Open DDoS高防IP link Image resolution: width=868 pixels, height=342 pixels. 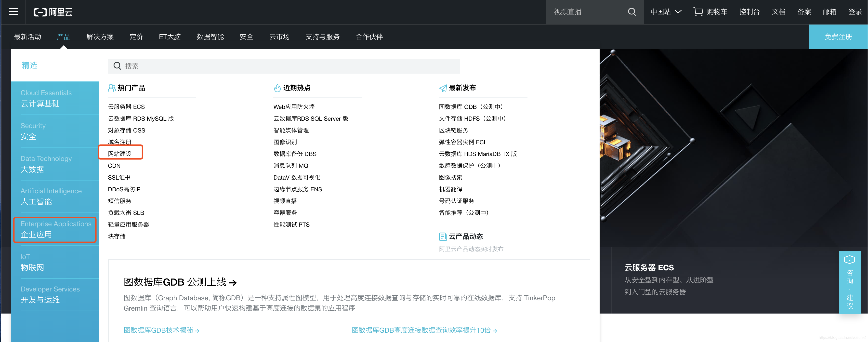(124, 189)
